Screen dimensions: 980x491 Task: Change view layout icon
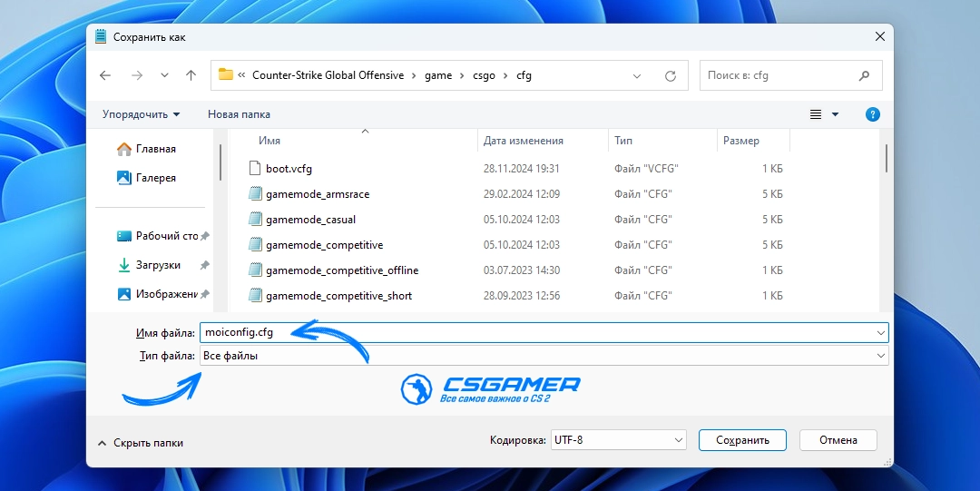(816, 114)
